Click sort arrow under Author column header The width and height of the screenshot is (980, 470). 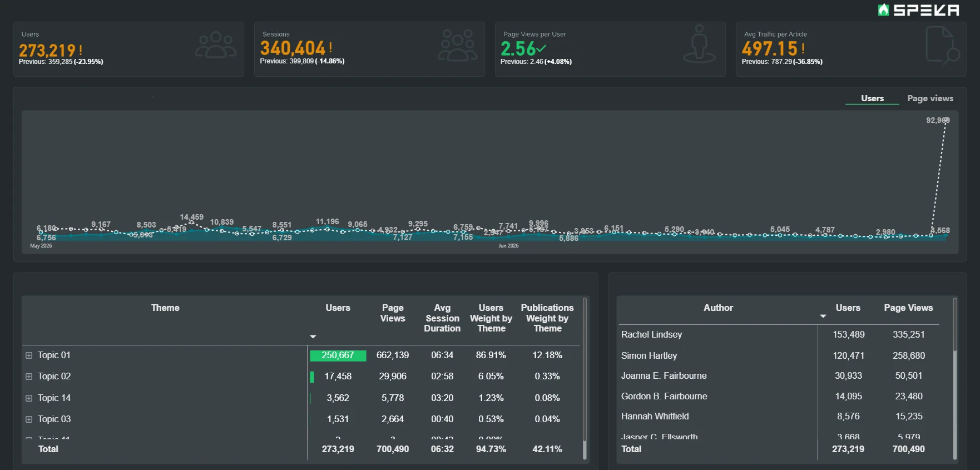[x=823, y=316]
